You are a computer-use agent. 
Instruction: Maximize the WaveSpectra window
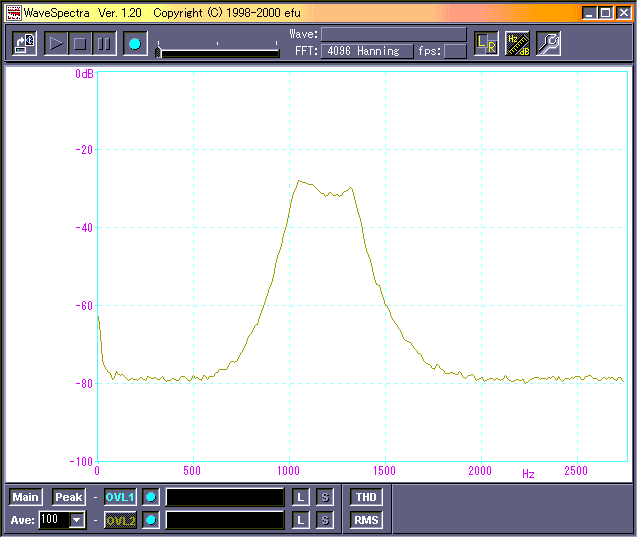(x=605, y=13)
